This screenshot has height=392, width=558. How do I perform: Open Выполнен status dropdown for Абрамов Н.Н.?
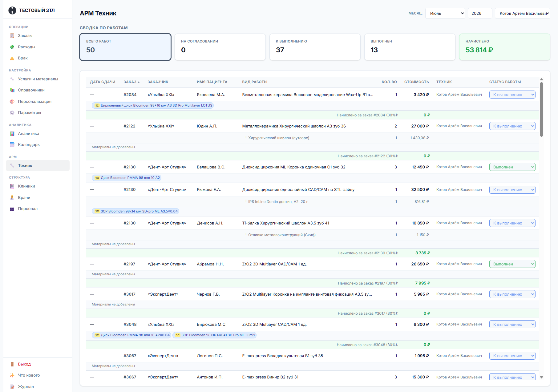click(512, 264)
